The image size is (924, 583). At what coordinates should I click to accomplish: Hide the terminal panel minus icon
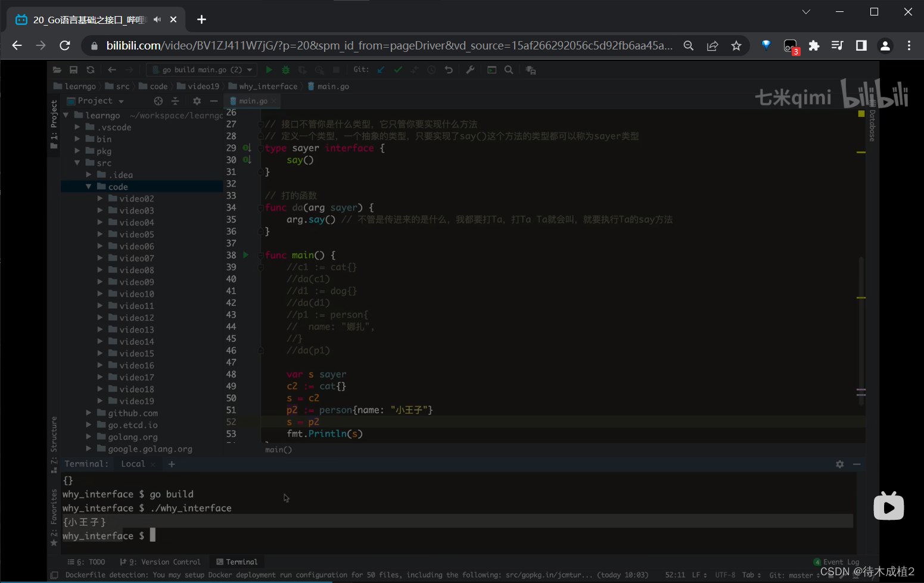coord(857,464)
